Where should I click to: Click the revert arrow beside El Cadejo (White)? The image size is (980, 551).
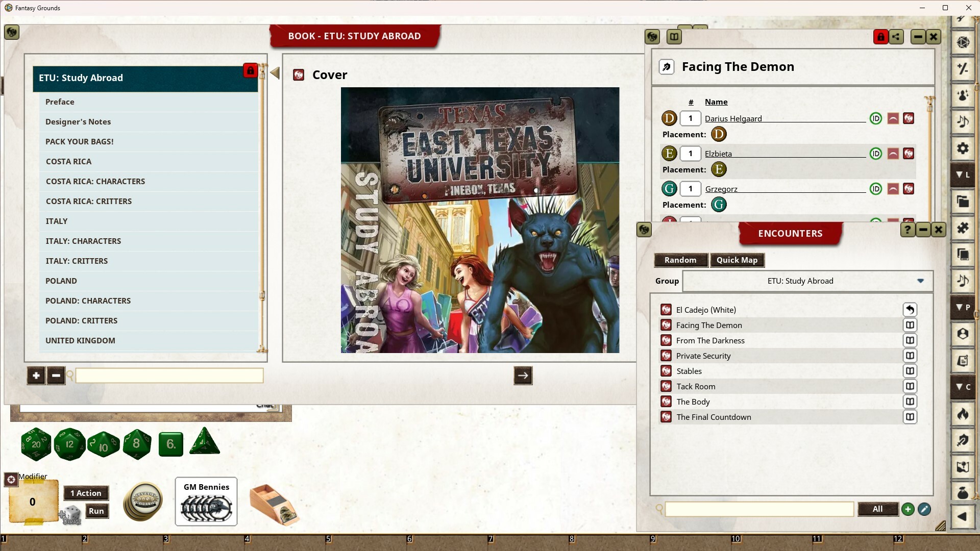pyautogui.click(x=911, y=309)
